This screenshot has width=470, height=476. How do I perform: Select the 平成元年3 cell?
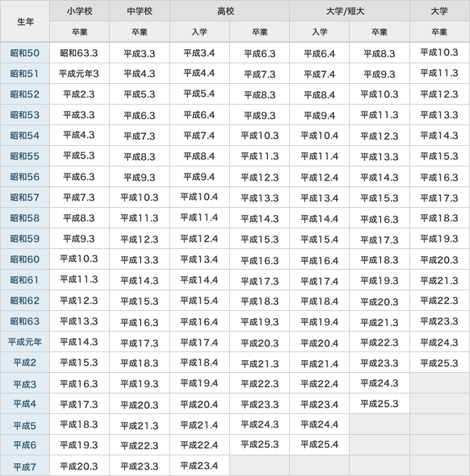(79, 74)
